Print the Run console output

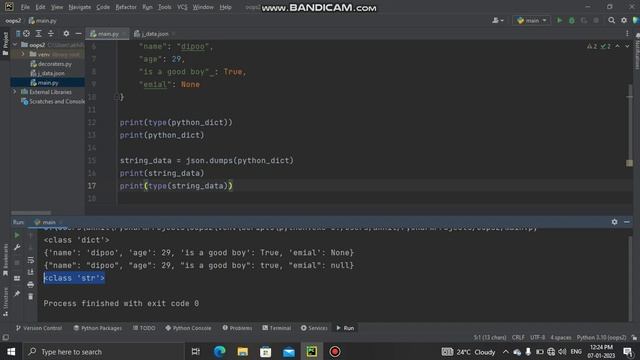(31, 284)
